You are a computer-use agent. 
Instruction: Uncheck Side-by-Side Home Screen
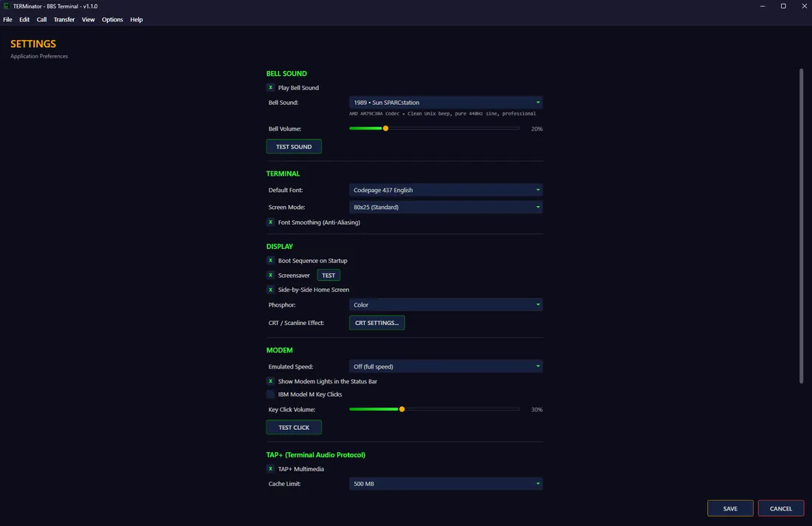(x=270, y=290)
